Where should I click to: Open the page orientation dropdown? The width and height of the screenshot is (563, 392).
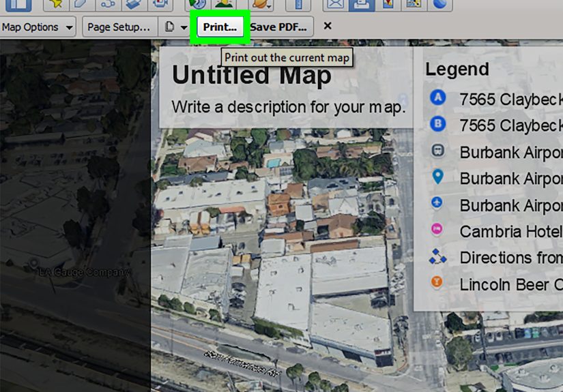pos(176,27)
